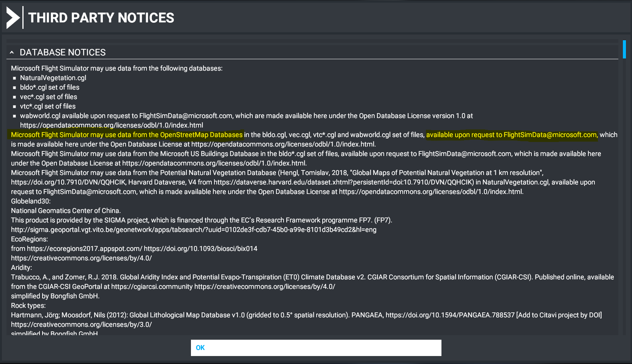Click the highlighted OpenStreetMap Databases sentence
Screen dimensions: 632x364
(x=127, y=135)
